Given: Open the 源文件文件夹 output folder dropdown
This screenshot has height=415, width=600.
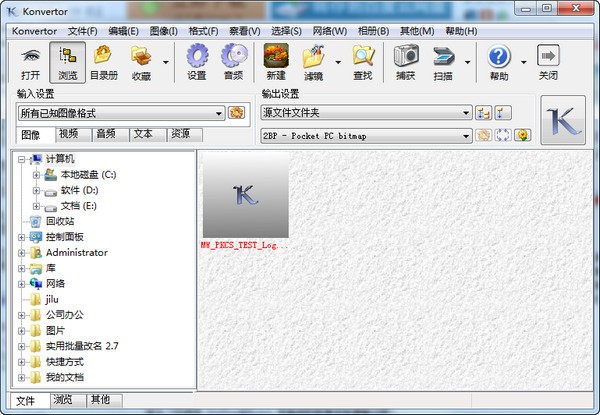Looking at the screenshot, I should tap(466, 113).
